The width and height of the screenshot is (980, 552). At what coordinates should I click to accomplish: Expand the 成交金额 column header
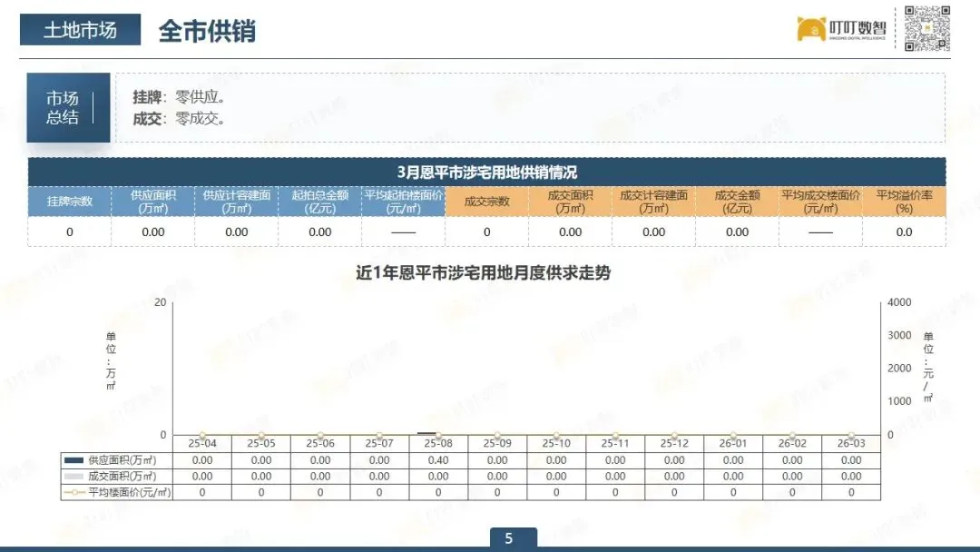point(737,201)
